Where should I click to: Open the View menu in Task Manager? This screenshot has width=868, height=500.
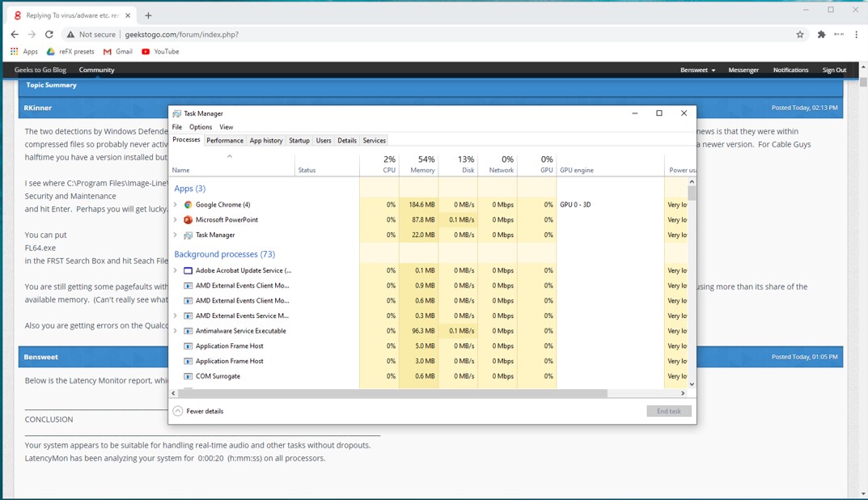pyautogui.click(x=226, y=127)
